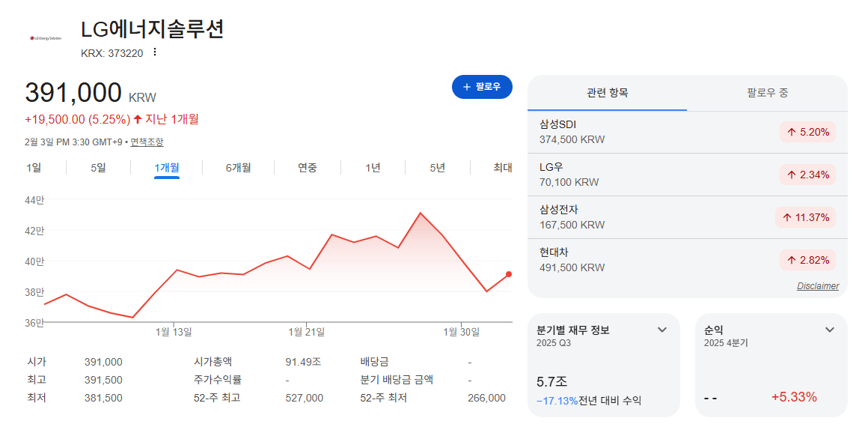
Task: Click the 1월 30일 axis label
Action: click(461, 332)
